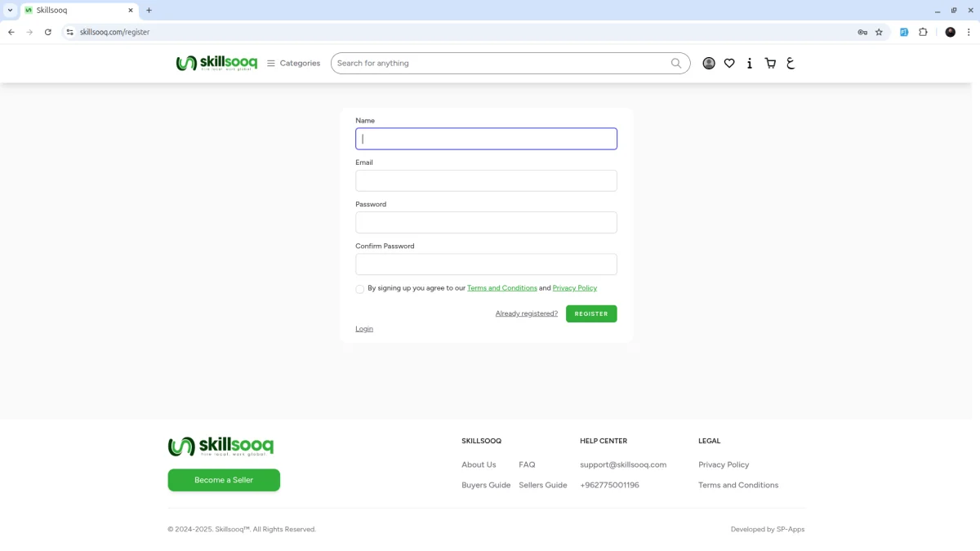Viewport: 980px width, 551px height.
Task: Open the Buyers Guide footer link
Action: tap(486, 485)
